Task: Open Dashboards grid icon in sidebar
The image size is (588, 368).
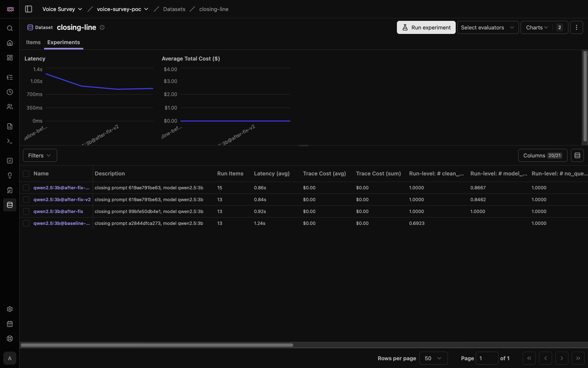Action: (10, 58)
